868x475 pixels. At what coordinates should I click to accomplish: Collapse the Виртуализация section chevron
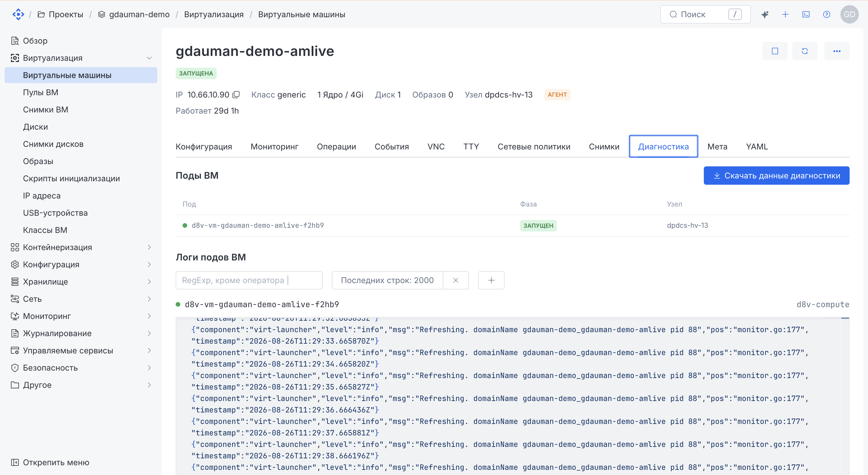point(149,58)
